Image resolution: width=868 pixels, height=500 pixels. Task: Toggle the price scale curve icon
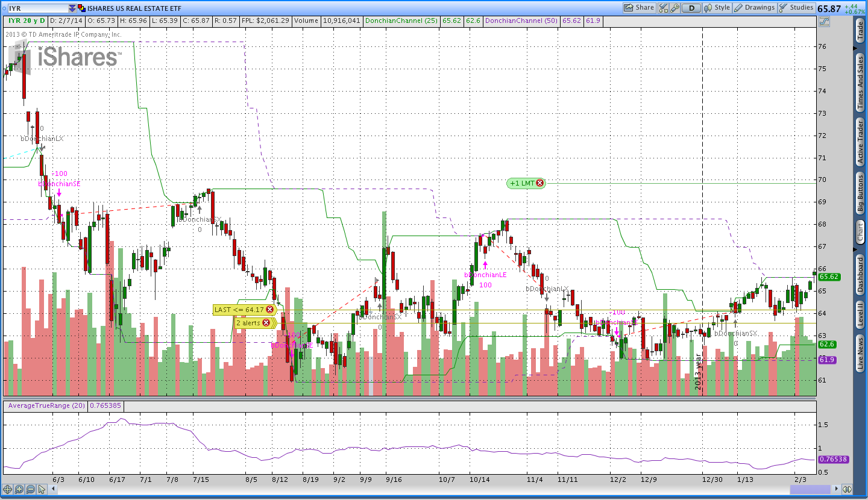tap(824, 21)
